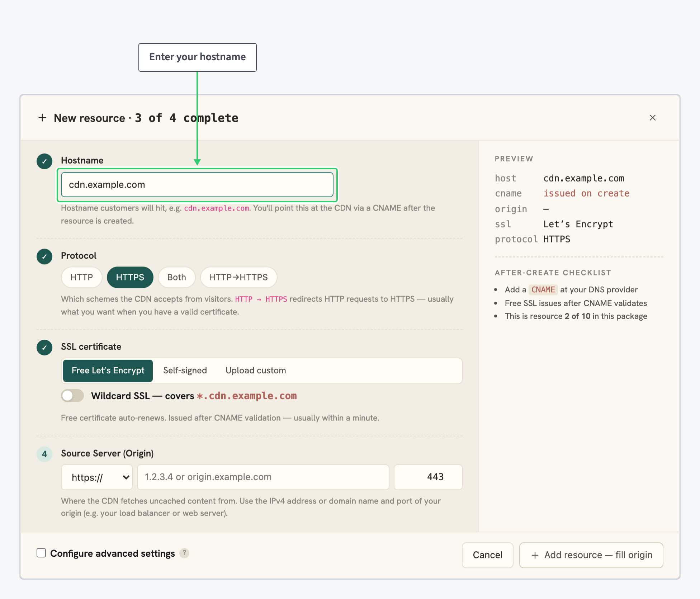Click Add resource — fill origin button
Screen dimensions: 700x599
coord(591,555)
